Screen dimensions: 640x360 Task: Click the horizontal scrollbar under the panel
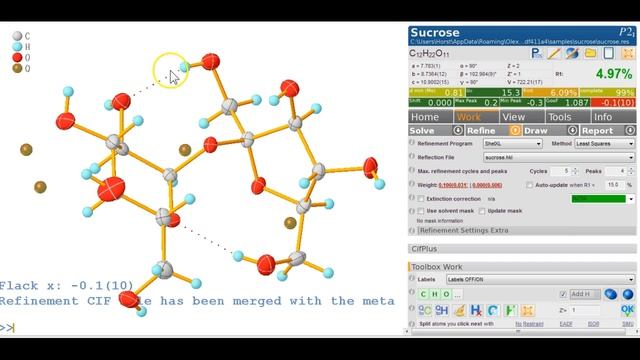click(519, 331)
